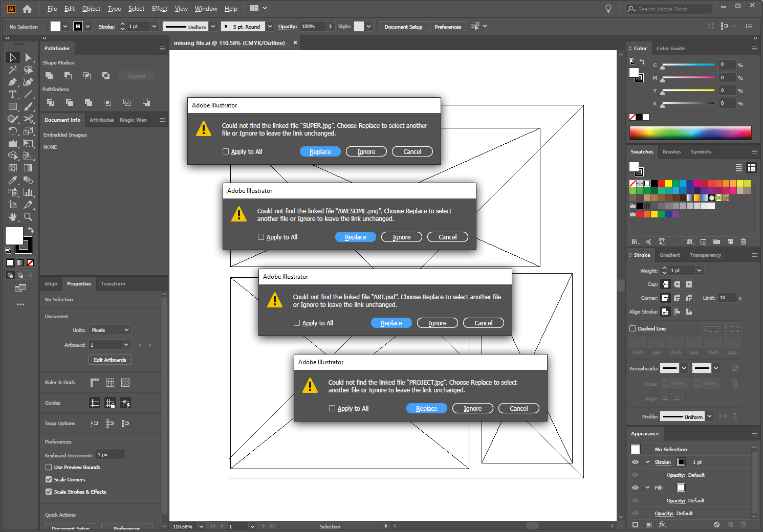Toggle Stroke visibility eye in Appearance
The image size is (763, 532).
[635, 462]
